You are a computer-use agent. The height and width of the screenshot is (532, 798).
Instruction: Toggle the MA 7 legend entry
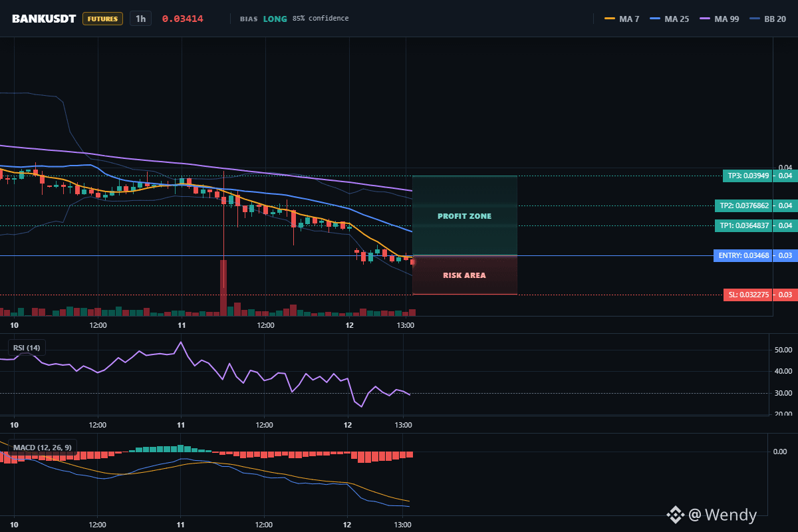click(x=622, y=19)
